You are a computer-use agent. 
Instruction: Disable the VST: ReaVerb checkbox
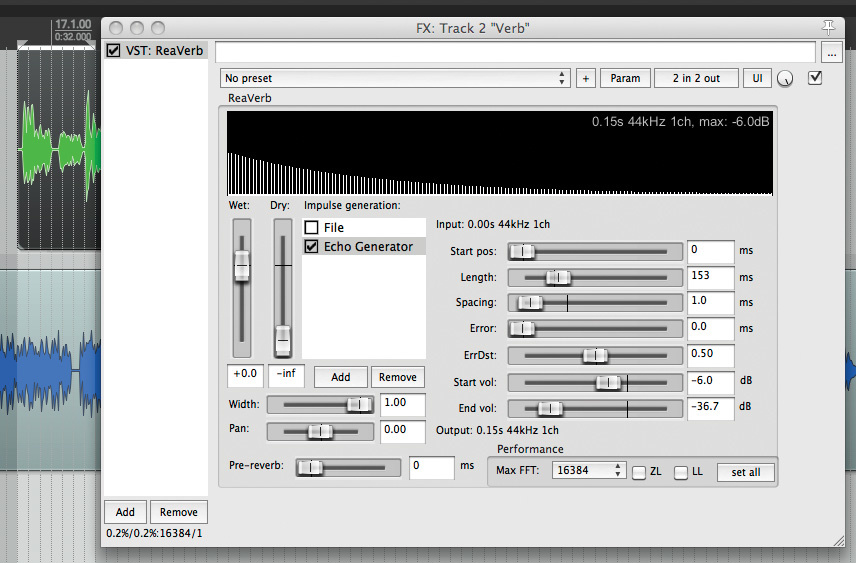click(114, 51)
